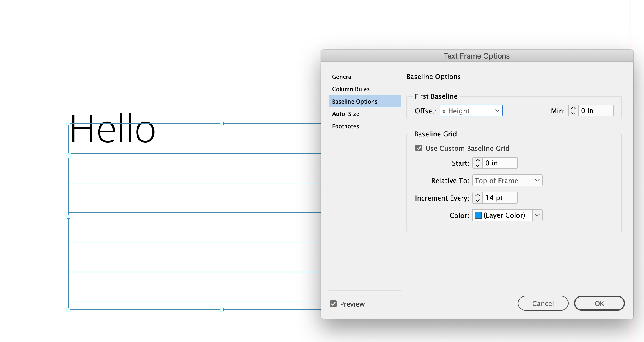The image size is (644, 342).
Task: Increase Increment Every with the up arrow
Action: [477, 195]
